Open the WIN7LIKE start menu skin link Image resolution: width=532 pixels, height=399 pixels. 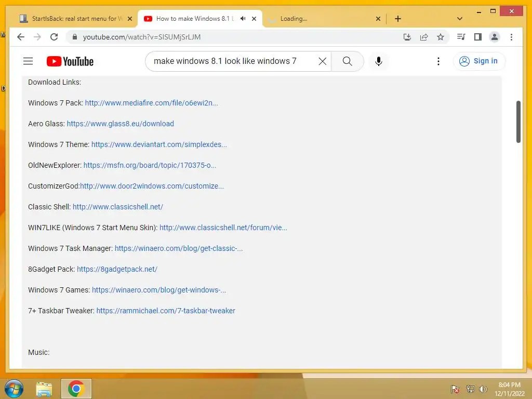pos(223,228)
